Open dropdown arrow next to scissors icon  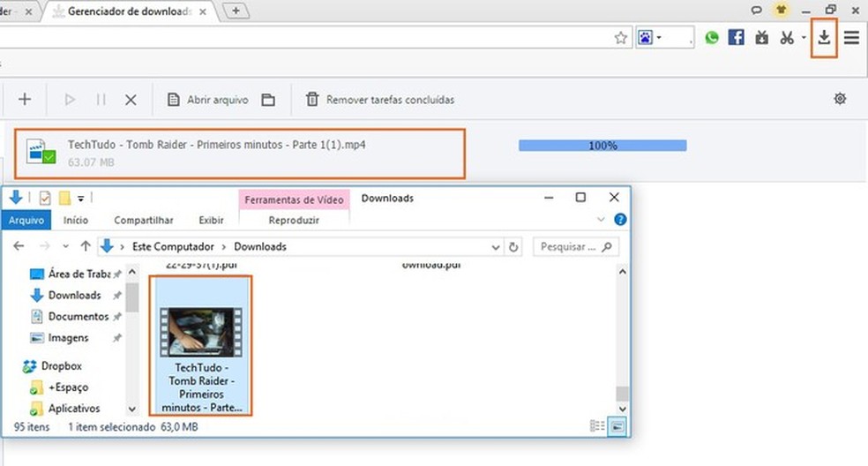pyautogui.click(x=804, y=38)
